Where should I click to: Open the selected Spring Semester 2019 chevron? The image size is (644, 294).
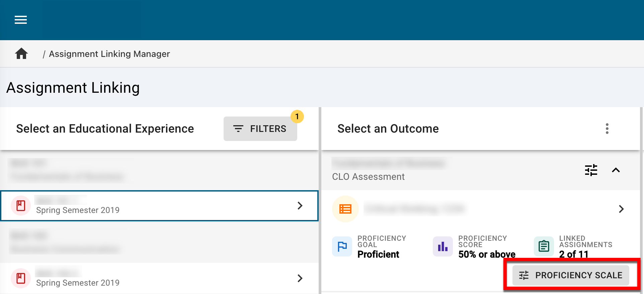(300, 206)
